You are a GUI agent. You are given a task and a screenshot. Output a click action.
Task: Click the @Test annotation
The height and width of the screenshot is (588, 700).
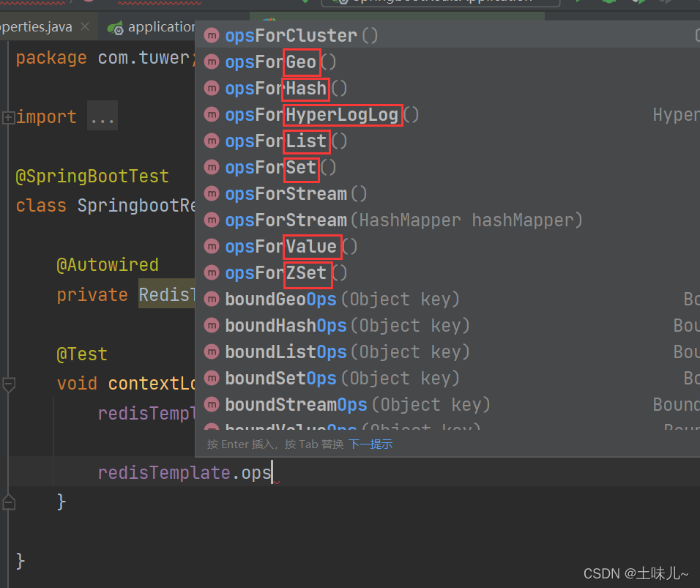coord(82,354)
